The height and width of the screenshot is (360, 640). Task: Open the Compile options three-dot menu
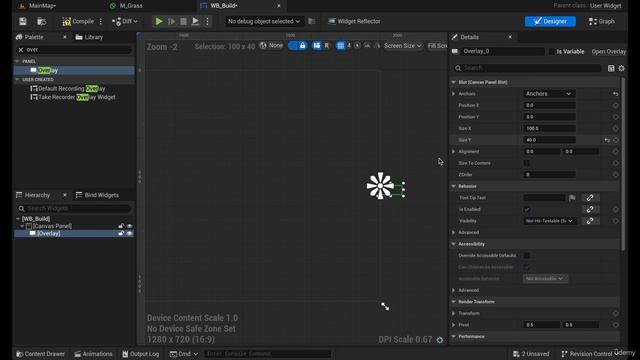click(101, 21)
